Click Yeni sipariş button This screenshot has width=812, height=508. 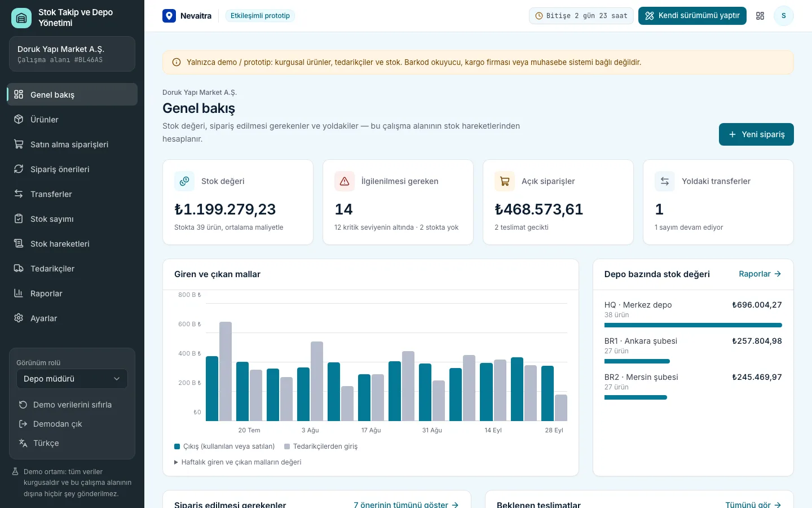[x=756, y=134]
